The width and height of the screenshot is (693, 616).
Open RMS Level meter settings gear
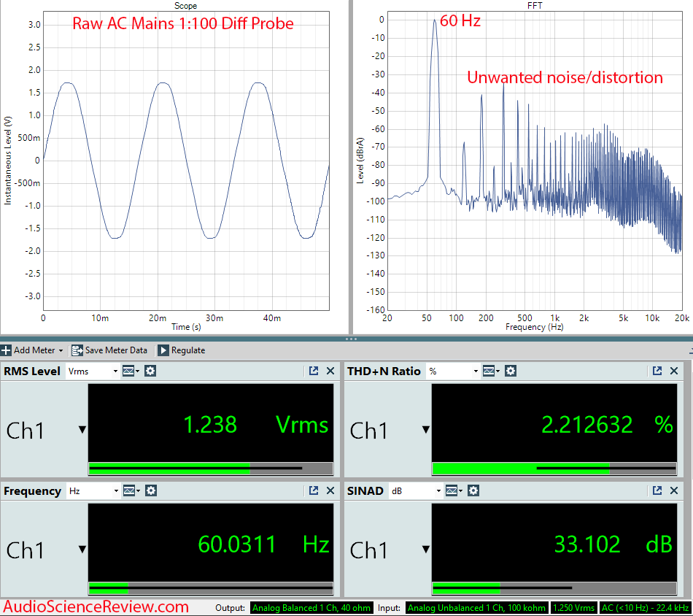[x=150, y=371]
